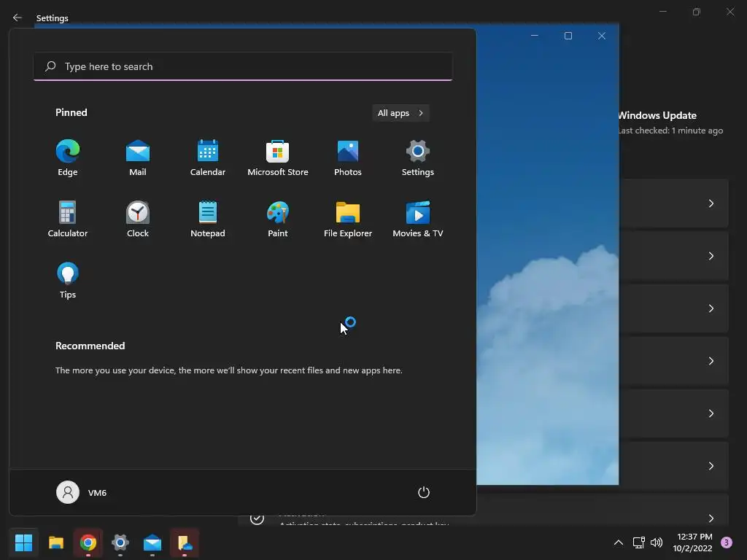The image size is (747, 560).
Task: Launch the Calculator app
Action: pyautogui.click(x=68, y=219)
